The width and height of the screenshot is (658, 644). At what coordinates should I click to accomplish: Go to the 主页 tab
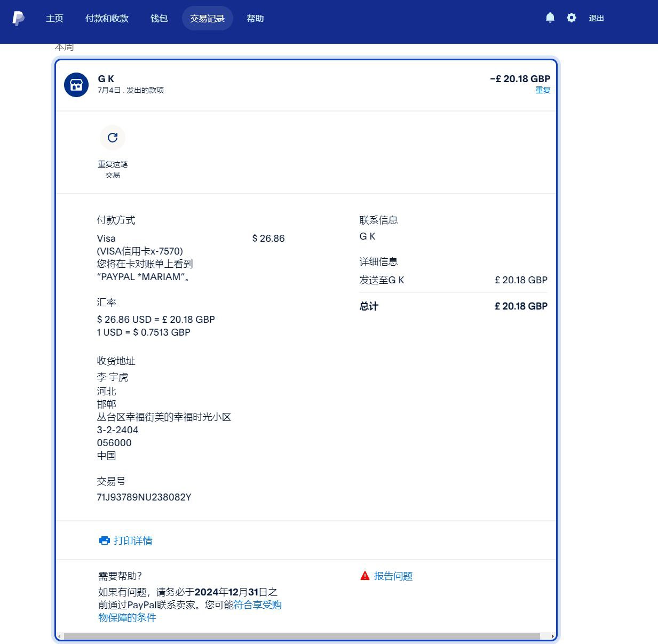pos(54,18)
